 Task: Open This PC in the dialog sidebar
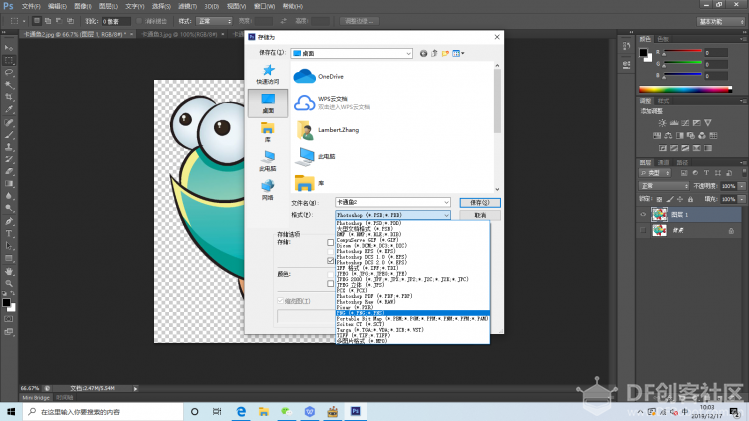coord(268,161)
